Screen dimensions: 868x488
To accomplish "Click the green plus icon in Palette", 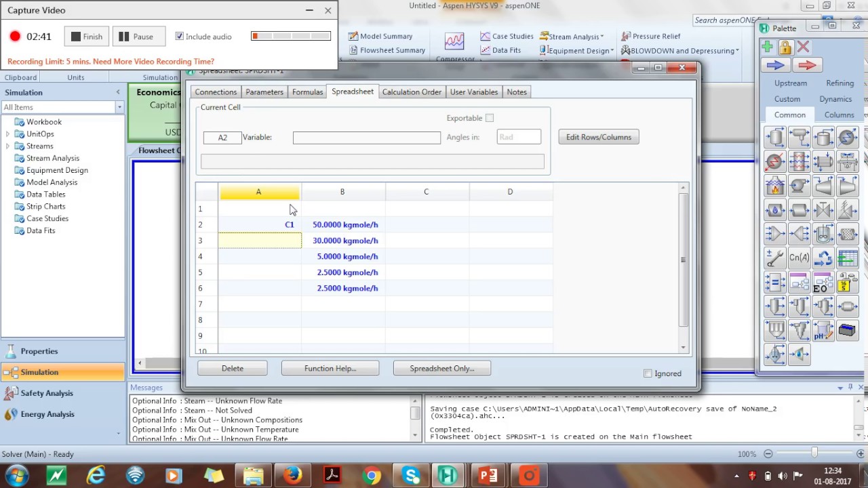I will 768,47.
